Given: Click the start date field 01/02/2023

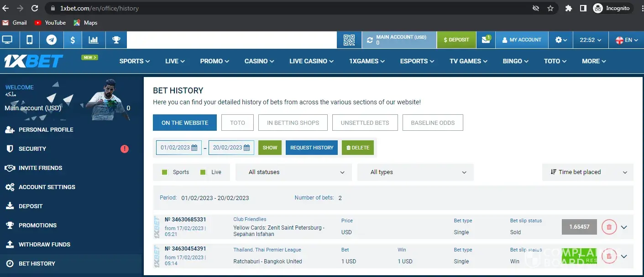Looking at the screenshot, I should [x=178, y=148].
